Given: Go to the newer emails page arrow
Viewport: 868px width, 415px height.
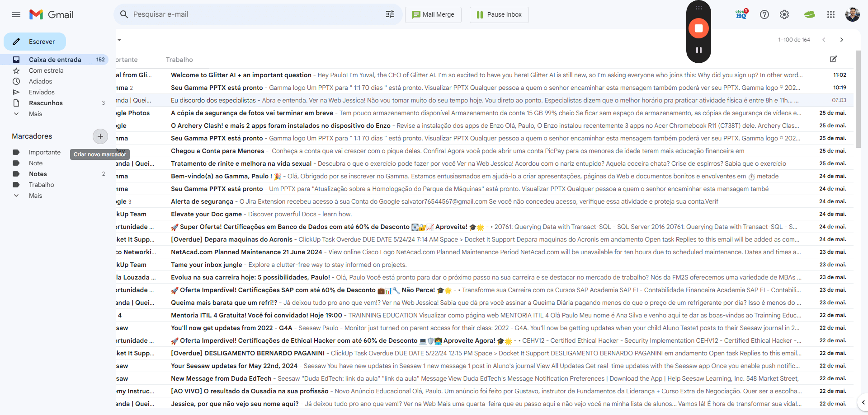Looking at the screenshot, I should click(824, 40).
